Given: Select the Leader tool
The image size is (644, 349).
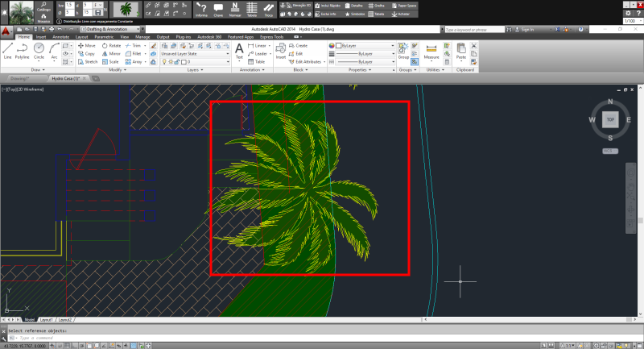Looking at the screenshot, I should point(258,54).
